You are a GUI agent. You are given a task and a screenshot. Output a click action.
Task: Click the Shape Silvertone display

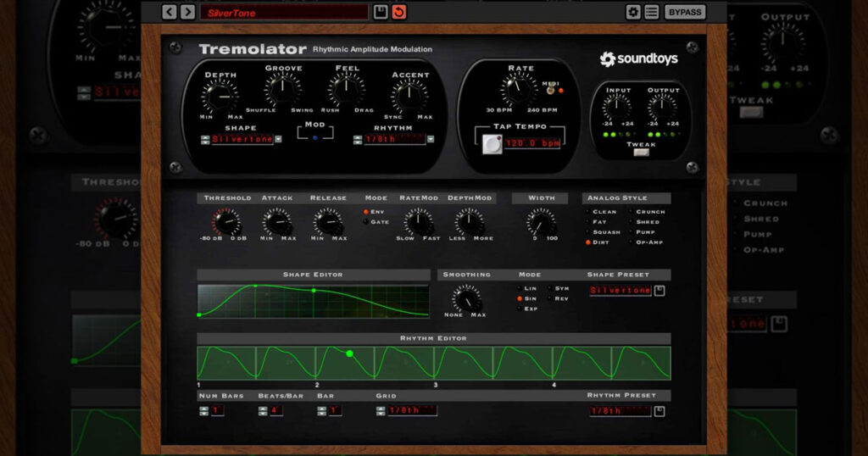click(242, 140)
